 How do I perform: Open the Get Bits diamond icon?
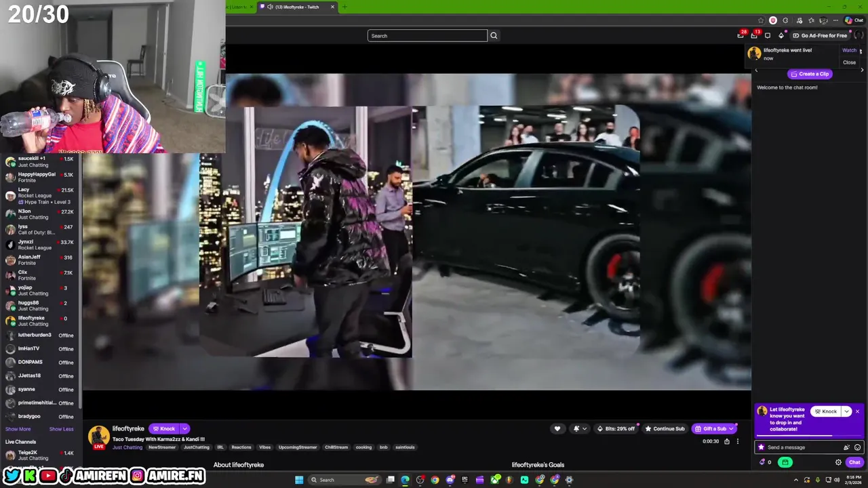(781, 35)
